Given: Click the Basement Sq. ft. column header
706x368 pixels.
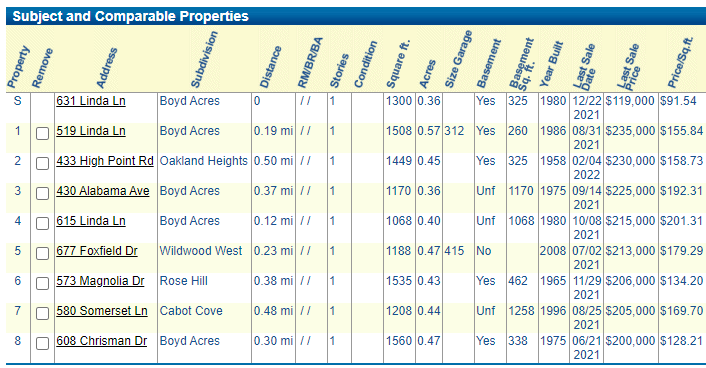Looking at the screenshot, I should pos(522,63).
